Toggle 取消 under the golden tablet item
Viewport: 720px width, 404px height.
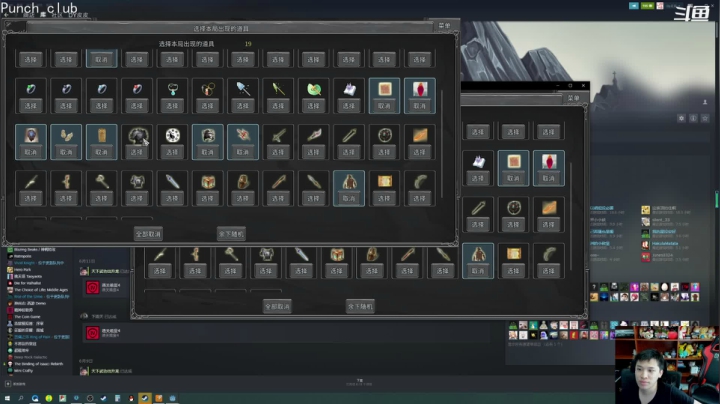[101, 152]
